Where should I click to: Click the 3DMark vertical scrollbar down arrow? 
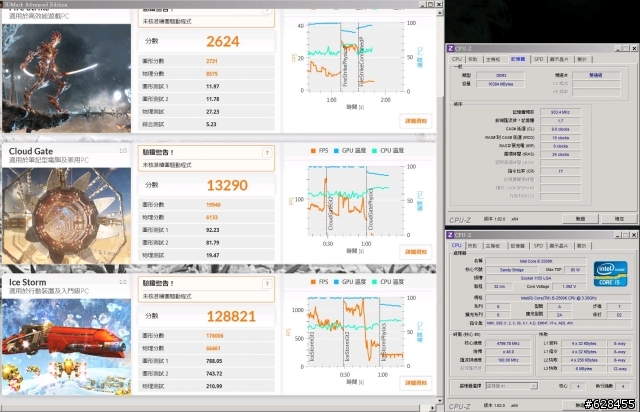click(440, 401)
